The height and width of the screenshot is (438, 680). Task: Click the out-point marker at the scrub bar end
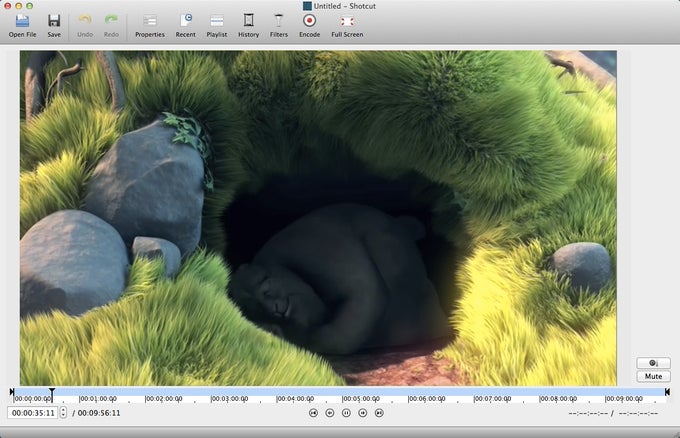tap(667, 392)
